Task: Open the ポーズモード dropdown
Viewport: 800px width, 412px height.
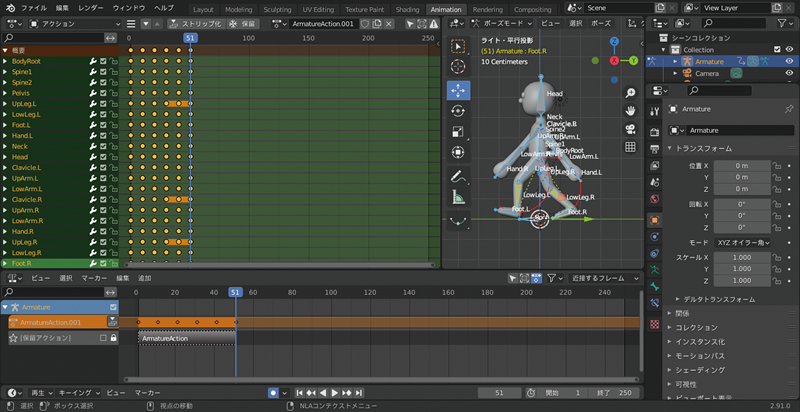Action: pos(502,23)
